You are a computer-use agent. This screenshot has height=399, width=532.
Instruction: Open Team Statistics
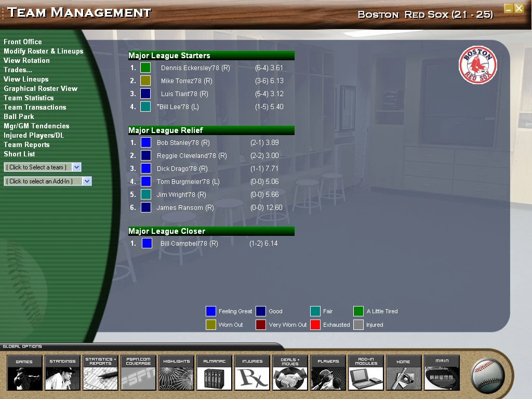(x=29, y=98)
